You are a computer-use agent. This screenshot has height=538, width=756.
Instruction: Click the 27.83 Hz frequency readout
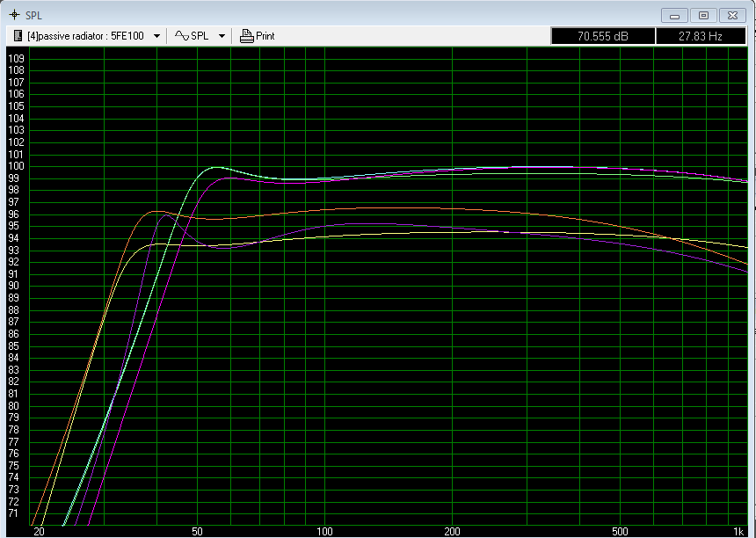tap(701, 36)
